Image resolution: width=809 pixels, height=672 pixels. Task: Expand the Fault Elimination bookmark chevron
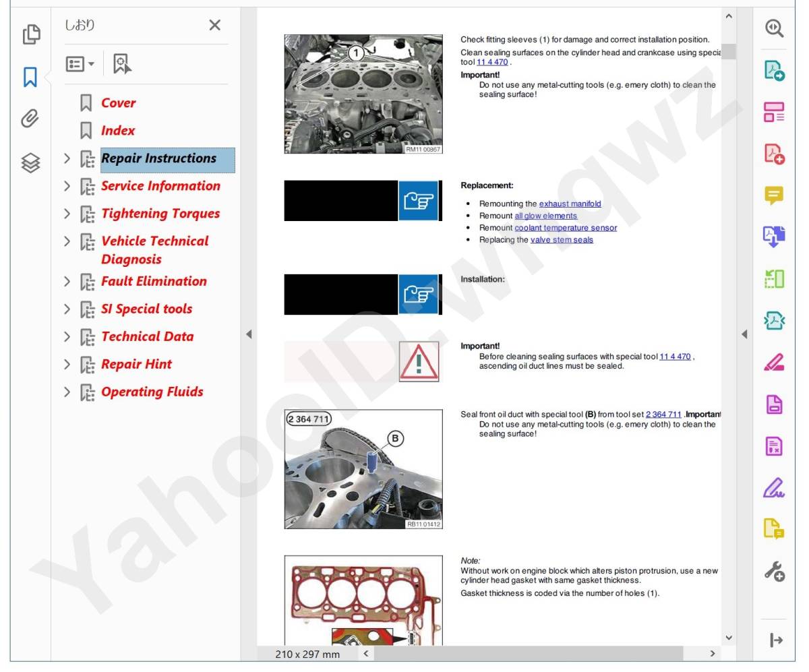pyautogui.click(x=67, y=282)
